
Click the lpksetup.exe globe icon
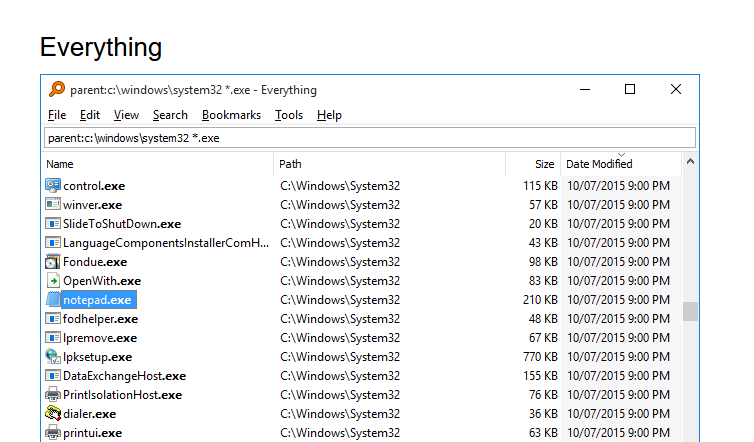[53, 356]
